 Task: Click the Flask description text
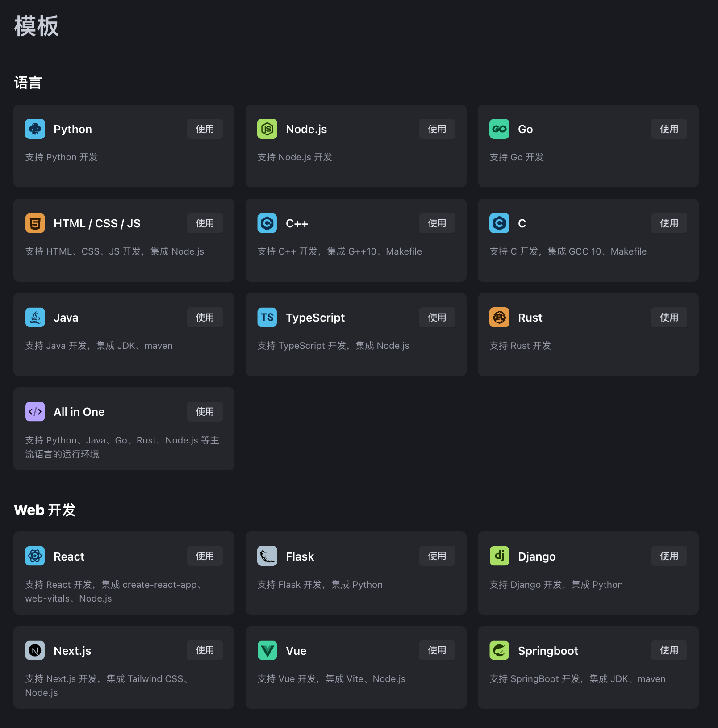coord(320,585)
